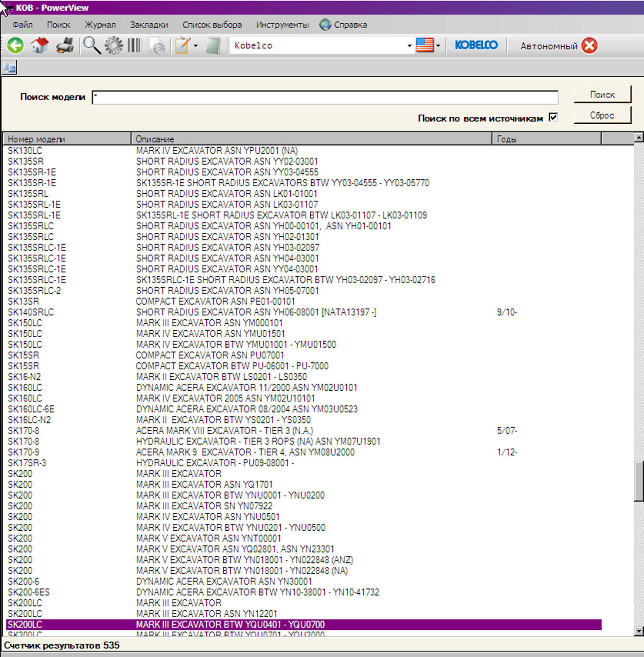Open the Инструменты menu
The width and height of the screenshot is (644, 657).
coord(282,25)
